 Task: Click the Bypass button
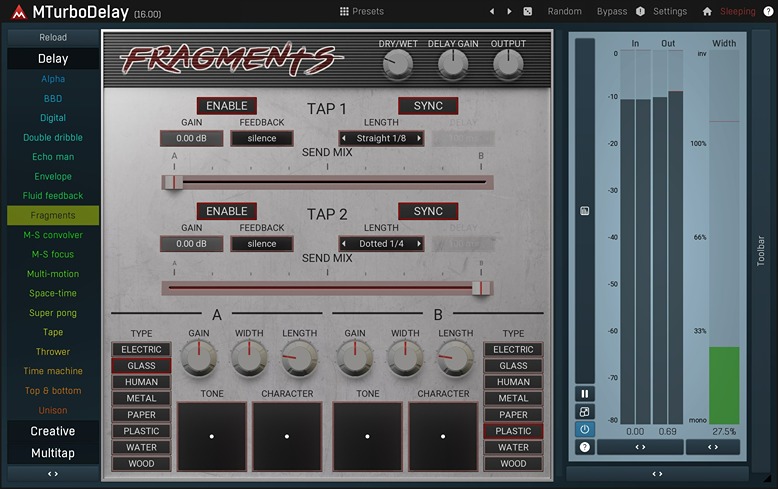[x=612, y=11]
